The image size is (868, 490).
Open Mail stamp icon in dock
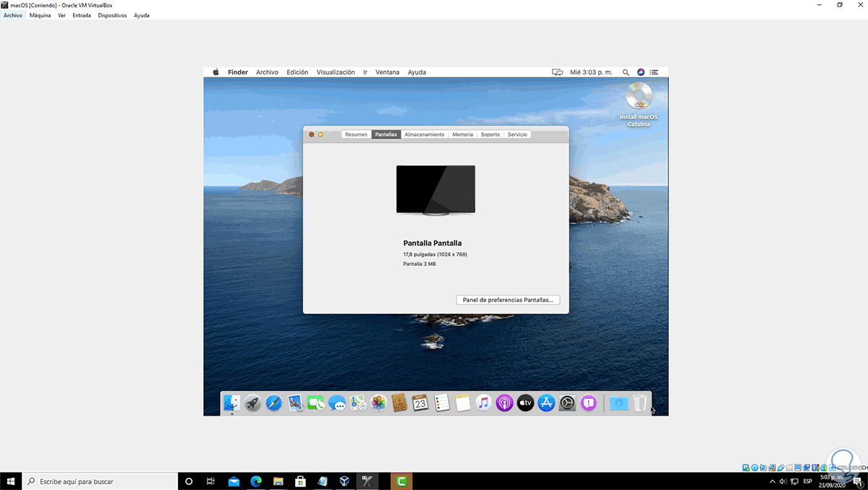click(x=294, y=403)
